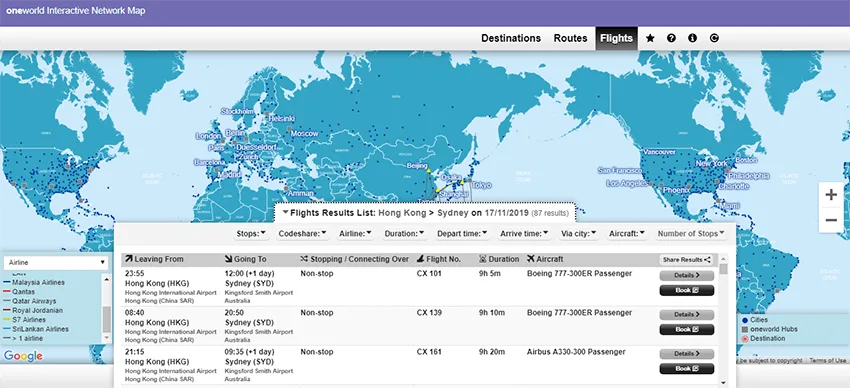Click the Share Results button

coord(686,260)
